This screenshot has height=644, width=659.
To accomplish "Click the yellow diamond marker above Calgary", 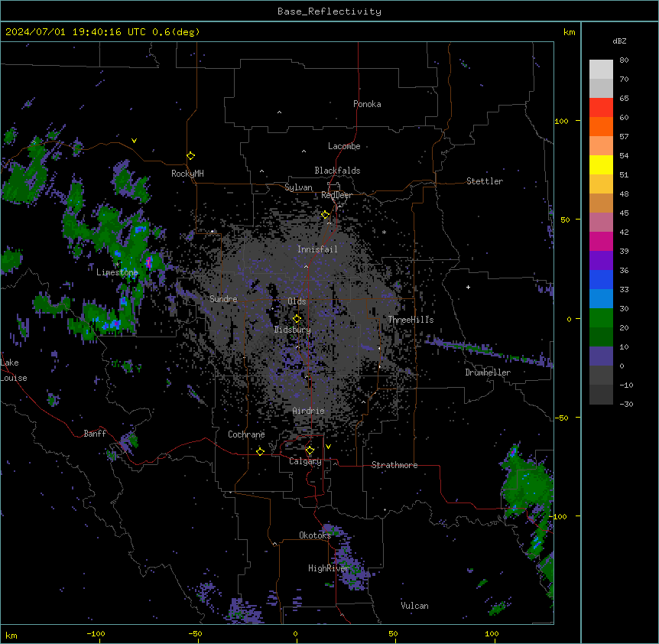I will [310, 450].
